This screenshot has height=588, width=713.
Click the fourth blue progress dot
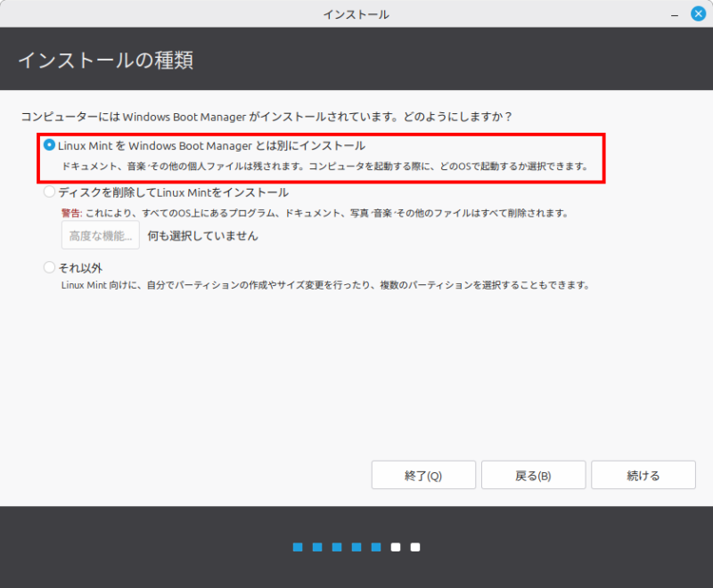(356, 547)
